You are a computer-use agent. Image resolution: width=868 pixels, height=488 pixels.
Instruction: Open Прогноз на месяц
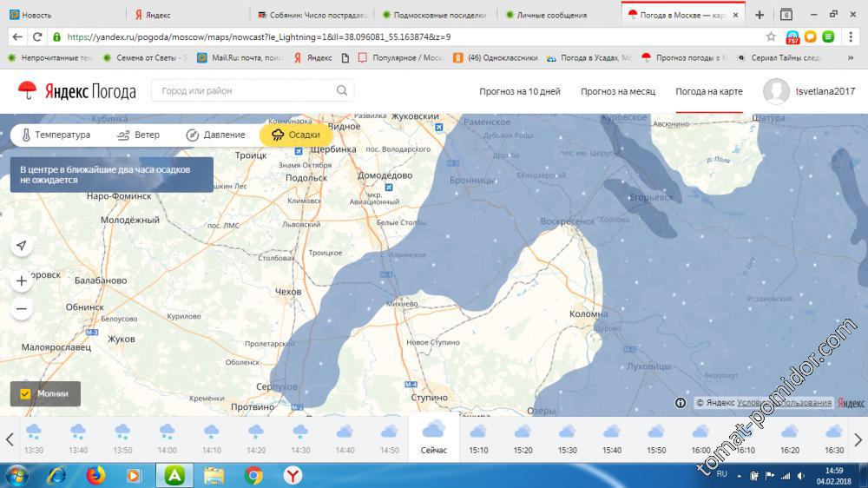click(618, 91)
